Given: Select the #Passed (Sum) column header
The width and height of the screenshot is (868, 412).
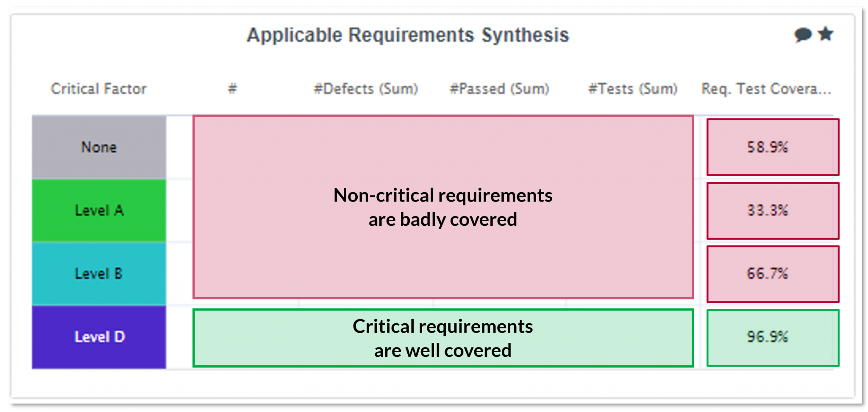Looking at the screenshot, I should tap(499, 89).
